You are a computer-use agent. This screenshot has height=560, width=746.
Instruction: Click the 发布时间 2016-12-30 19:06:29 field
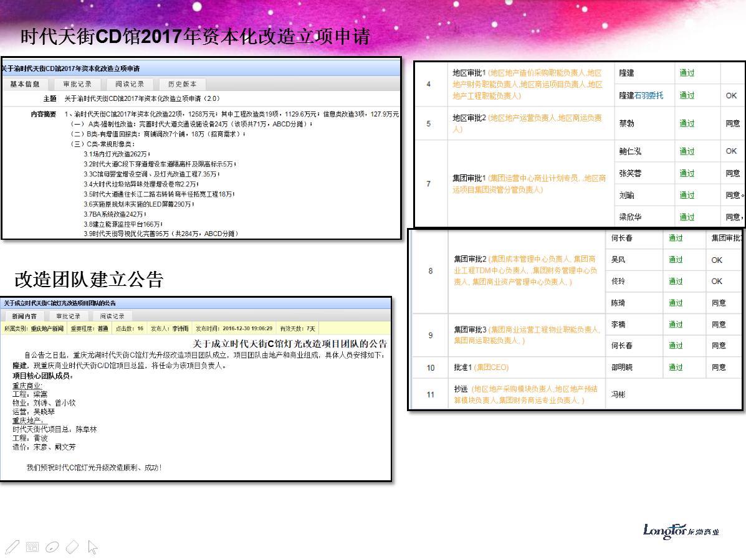[x=234, y=328]
